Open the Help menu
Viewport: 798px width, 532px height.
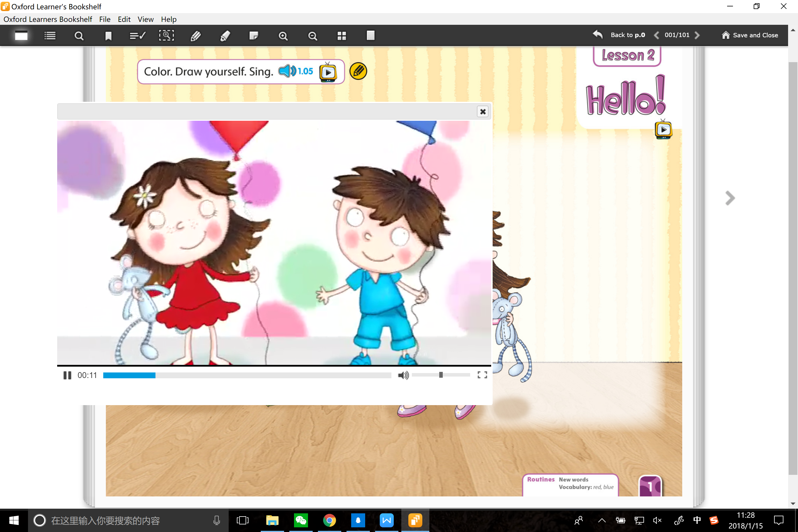tap(169, 19)
